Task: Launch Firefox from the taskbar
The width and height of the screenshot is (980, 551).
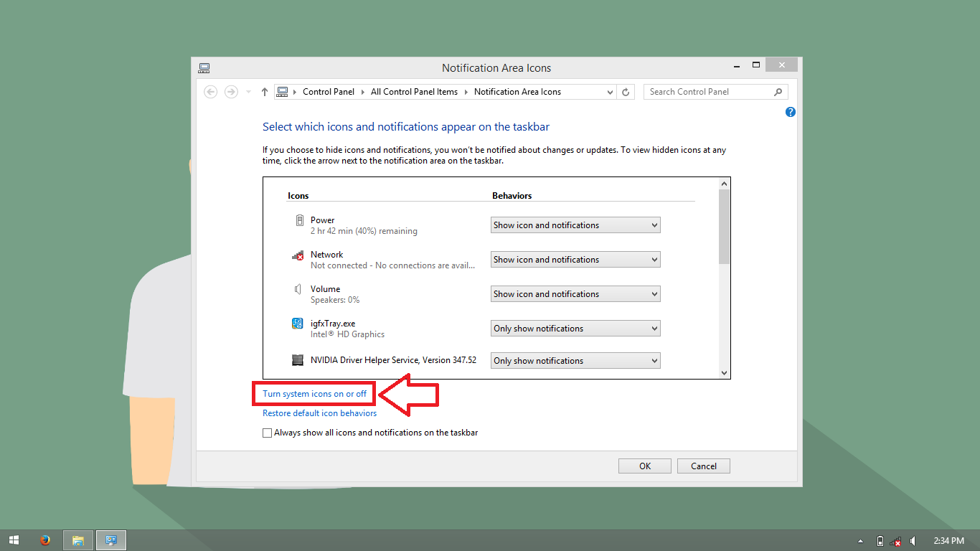Action: [x=45, y=540]
